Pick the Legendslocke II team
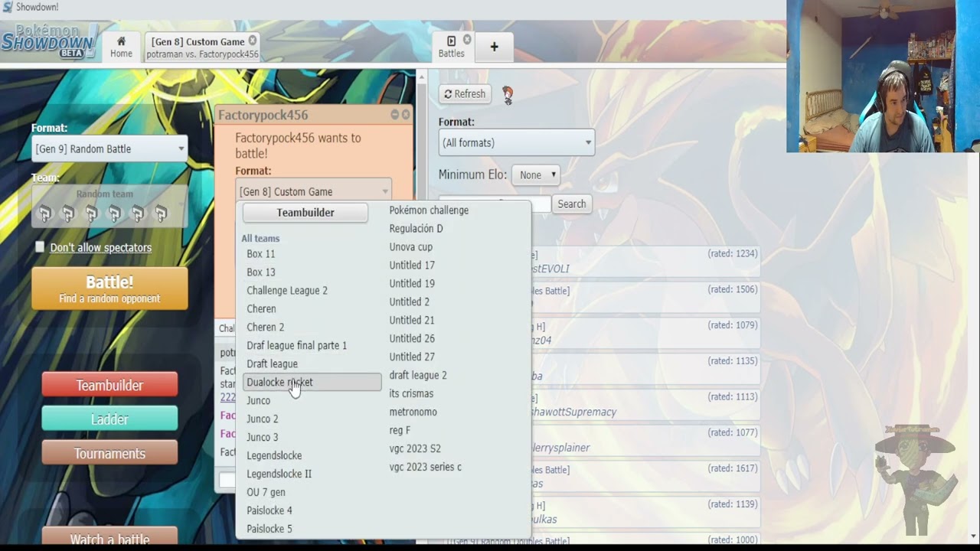The height and width of the screenshot is (551, 980). click(x=311, y=474)
